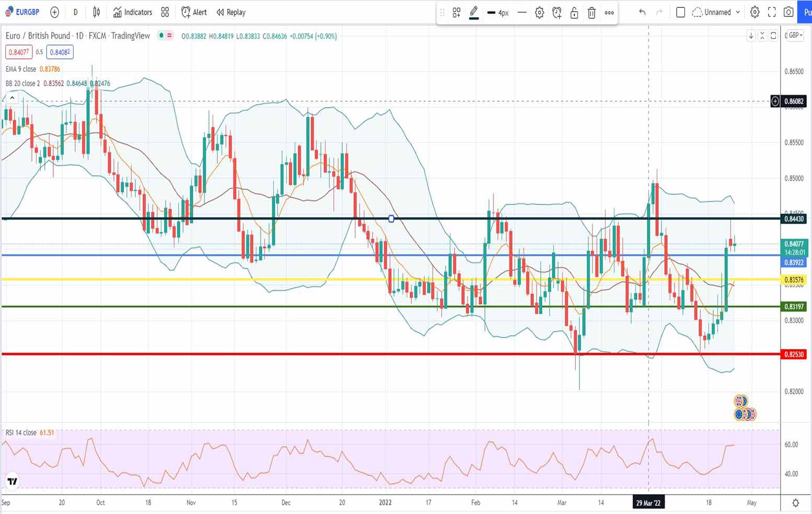This screenshot has width=812, height=514.
Task: Open the layout templates grid icon
Action: click(165, 12)
